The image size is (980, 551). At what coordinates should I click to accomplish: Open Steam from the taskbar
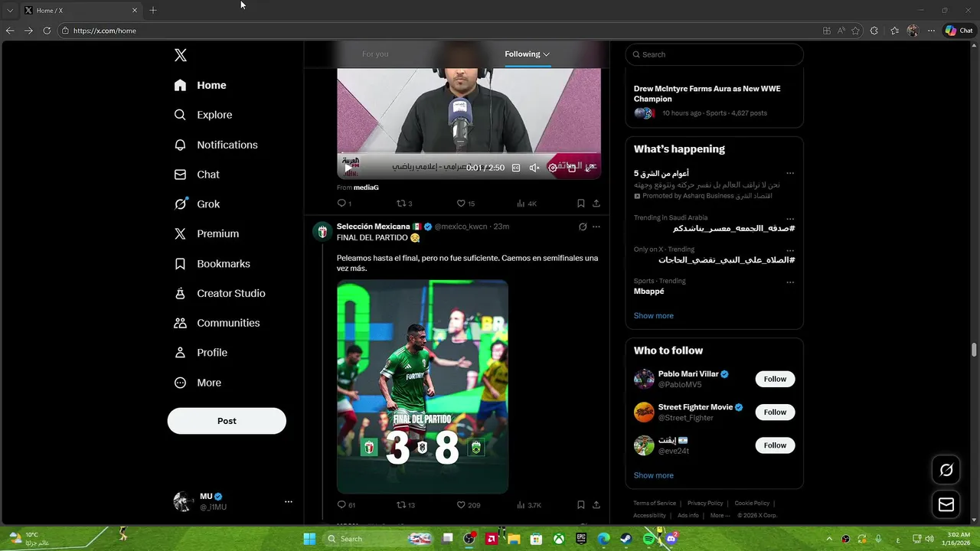pyautogui.click(x=626, y=539)
